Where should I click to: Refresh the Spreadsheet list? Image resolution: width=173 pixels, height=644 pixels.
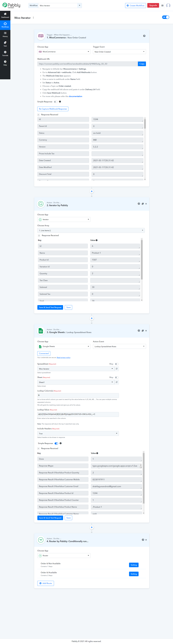pos(117,369)
